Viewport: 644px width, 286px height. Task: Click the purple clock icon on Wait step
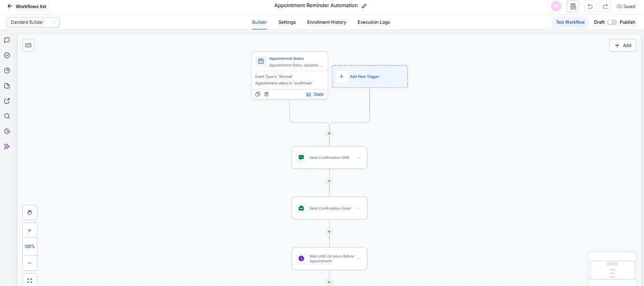[x=301, y=258]
